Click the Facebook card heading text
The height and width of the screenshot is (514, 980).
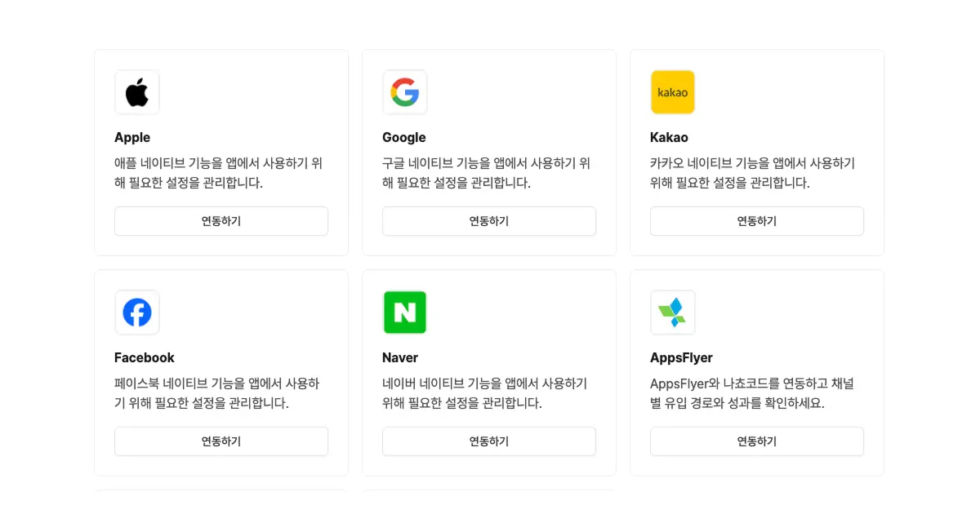click(x=145, y=357)
